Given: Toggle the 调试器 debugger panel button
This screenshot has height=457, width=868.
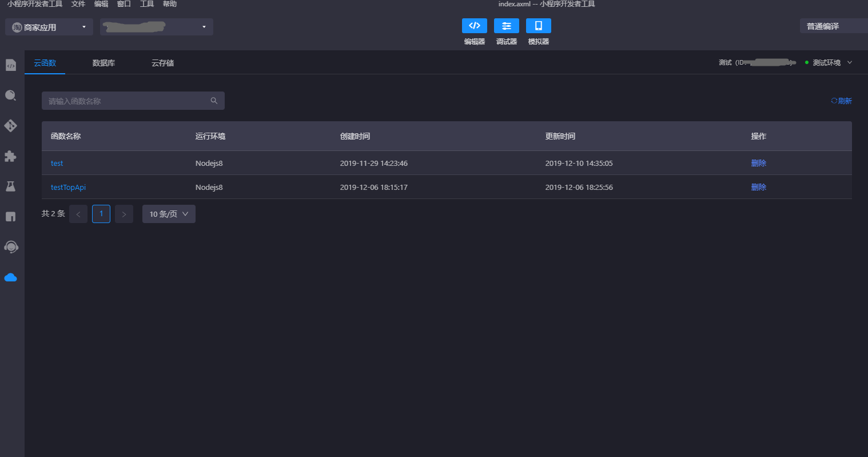Looking at the screenshot, I should click(x=507, y=26).
